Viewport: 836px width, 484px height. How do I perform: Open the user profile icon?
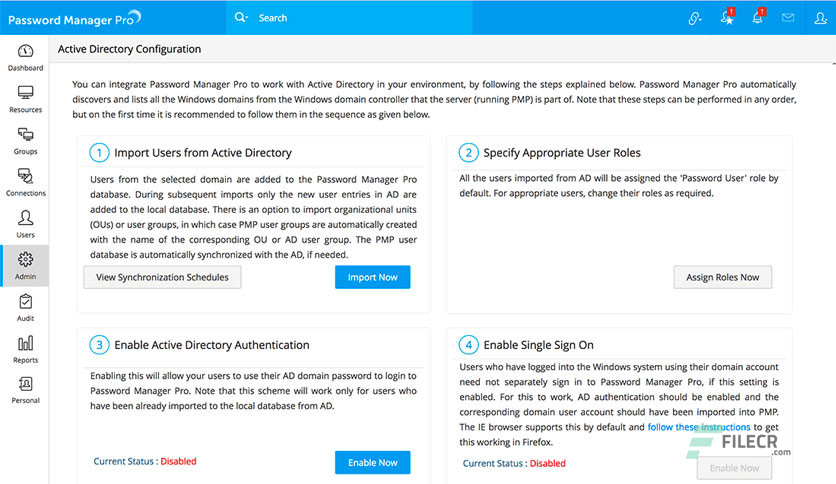pos(820,18)
